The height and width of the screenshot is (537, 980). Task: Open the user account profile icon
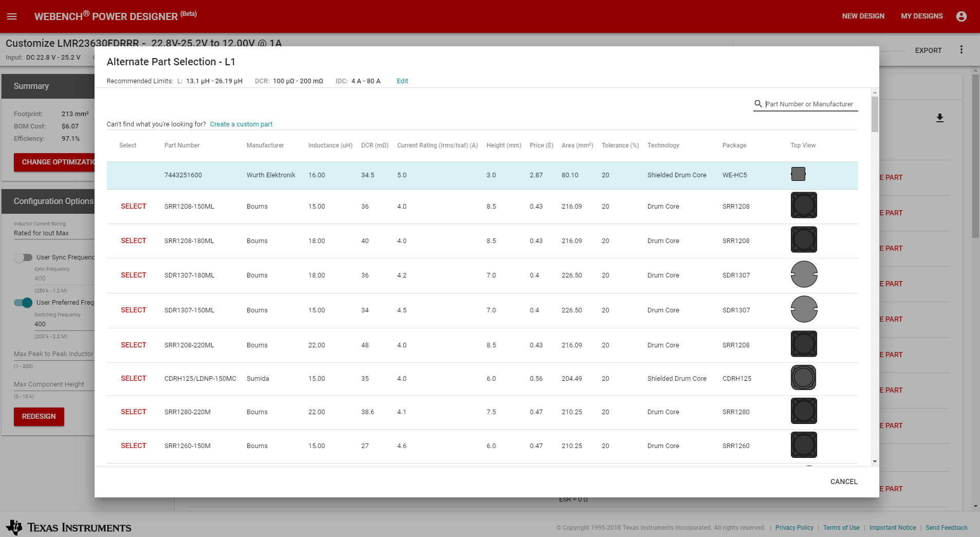click(x=961, y=16)
